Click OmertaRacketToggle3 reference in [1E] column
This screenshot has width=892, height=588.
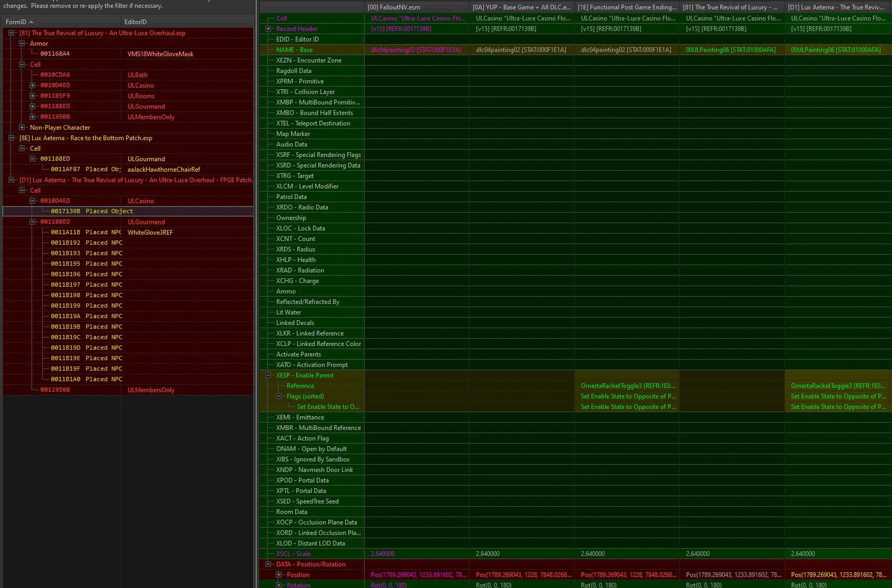pyautogui.click(x=628, y=386)
